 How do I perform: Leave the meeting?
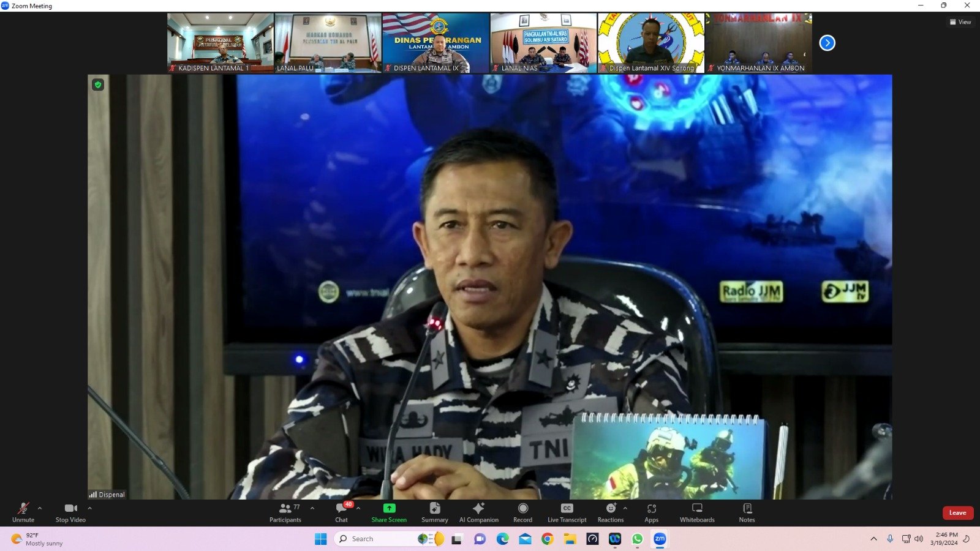[x=957, y=513]
